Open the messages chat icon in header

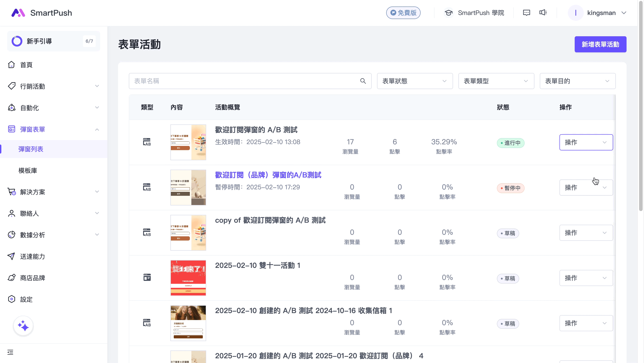(x=526, y=13)
